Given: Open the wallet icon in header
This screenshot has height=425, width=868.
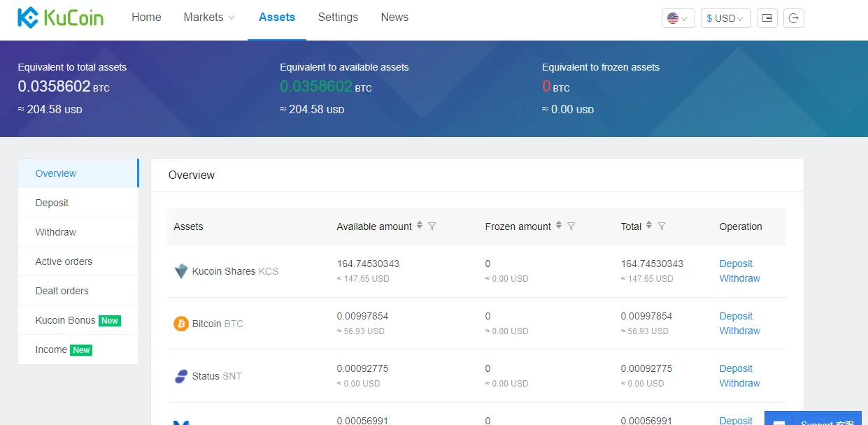Looking at the screenshot, I should coord(767,18).
